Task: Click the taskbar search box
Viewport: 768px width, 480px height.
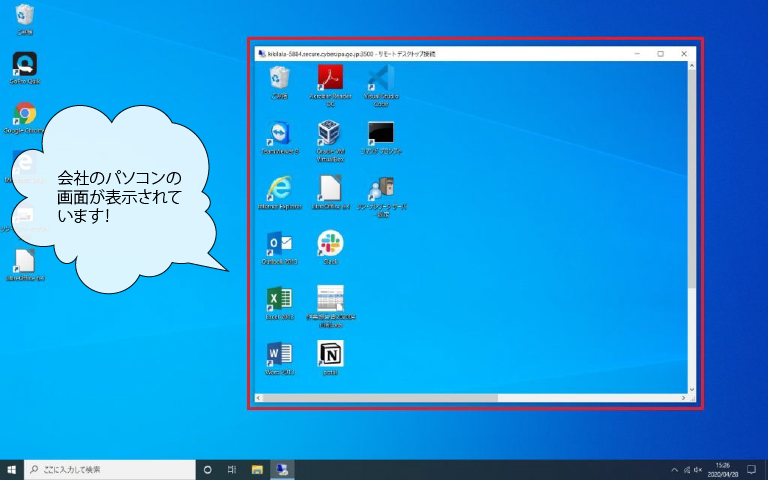Action: coord(110,470)
